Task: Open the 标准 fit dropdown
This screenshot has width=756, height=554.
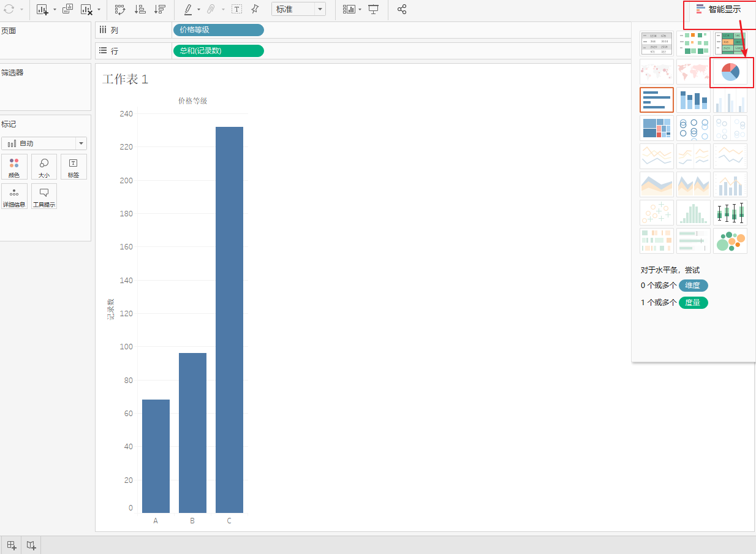Action: [298, 9]
